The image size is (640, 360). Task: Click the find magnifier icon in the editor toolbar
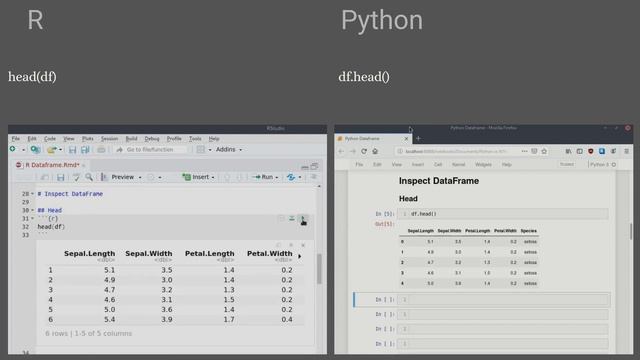pos(89,177)
